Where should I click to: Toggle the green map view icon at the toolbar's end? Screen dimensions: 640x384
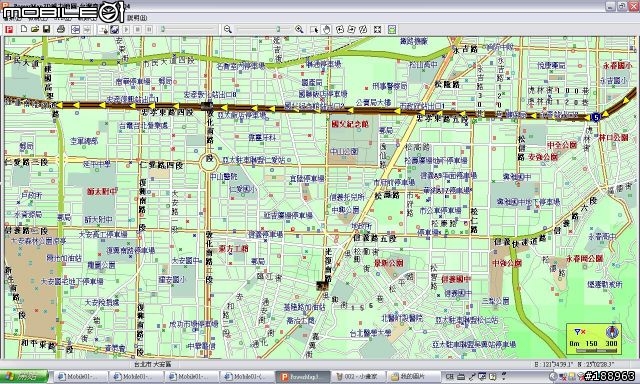(x=392, y=29)
